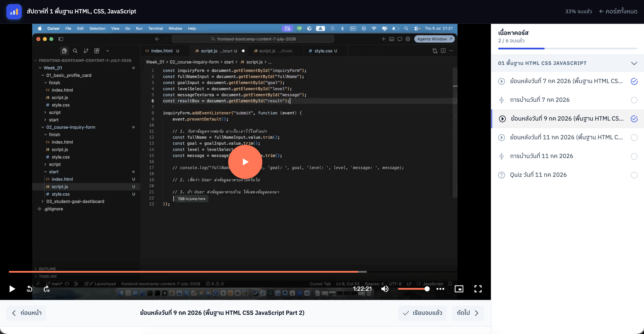Click Bluetooth icon in menu bar

(342, 29)
